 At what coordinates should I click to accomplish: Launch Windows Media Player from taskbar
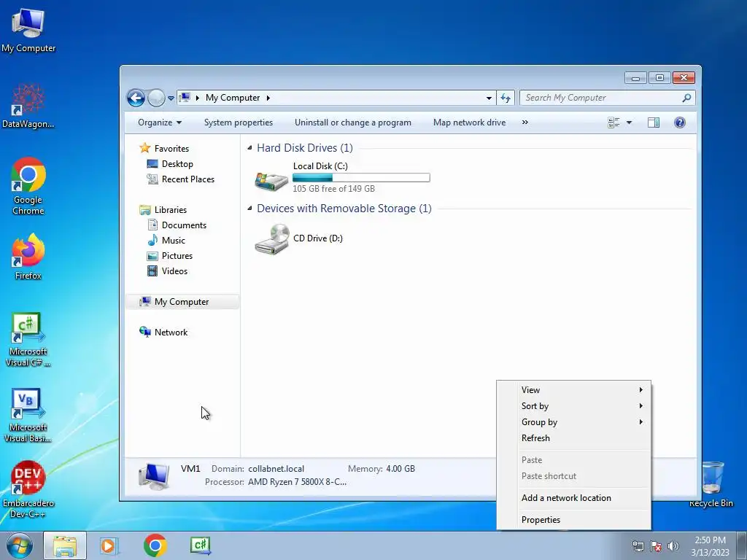tap(109, 545)
